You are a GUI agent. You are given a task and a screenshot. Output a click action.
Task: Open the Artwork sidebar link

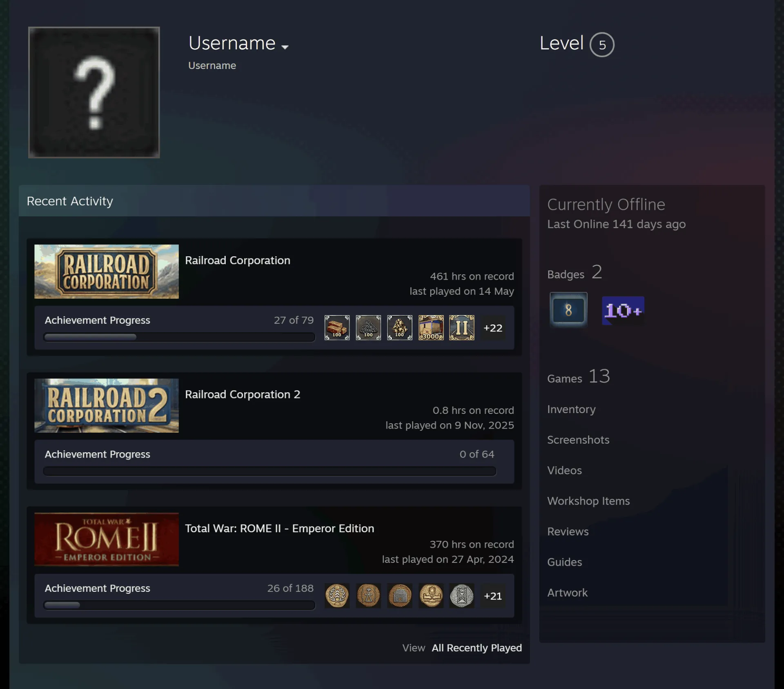[568, 593]
